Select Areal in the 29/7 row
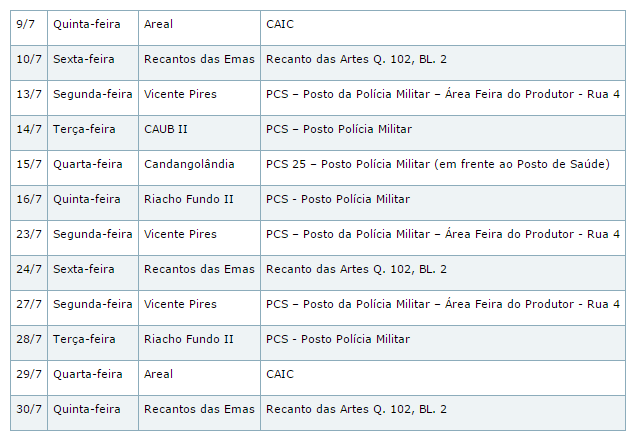634x441 pixels. coord(158,374)
